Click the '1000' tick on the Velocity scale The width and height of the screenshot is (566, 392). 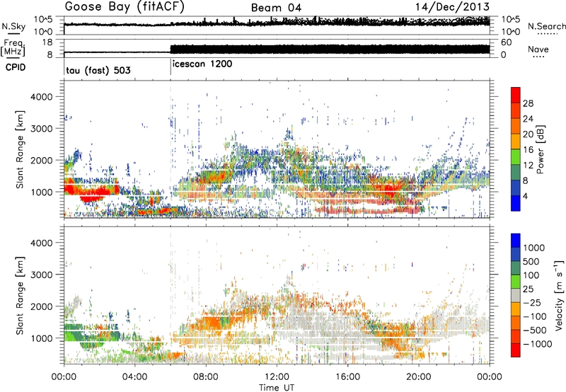click(x=534, y=248)
